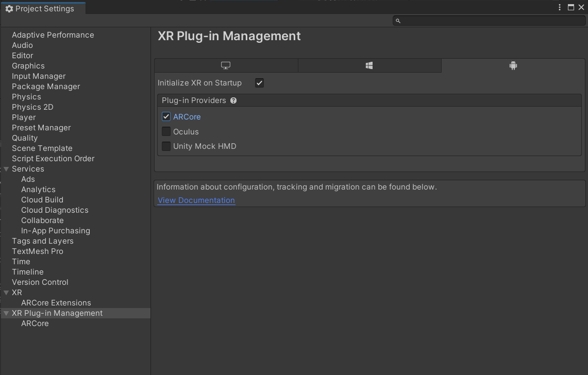Screen dimensions: 588x375
Task: Open Graphics settings
Action: (x=28, y=66)
